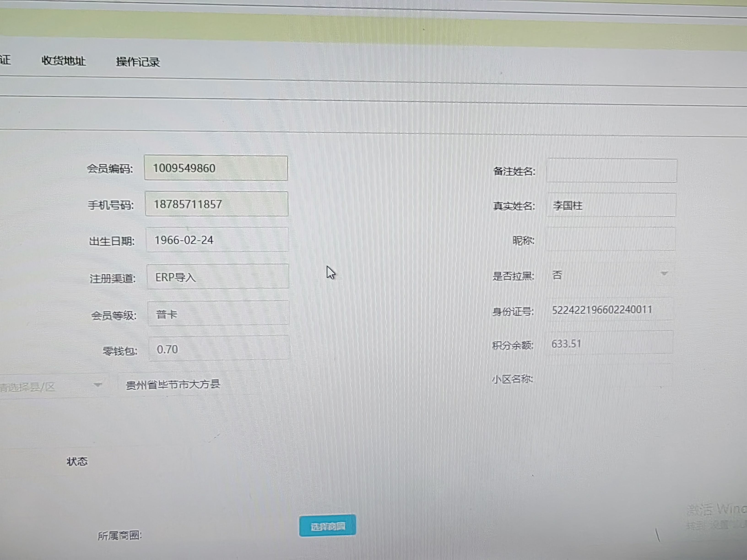
Task: Select the 是否拉黑 value 否
Action: coord(557,275)
